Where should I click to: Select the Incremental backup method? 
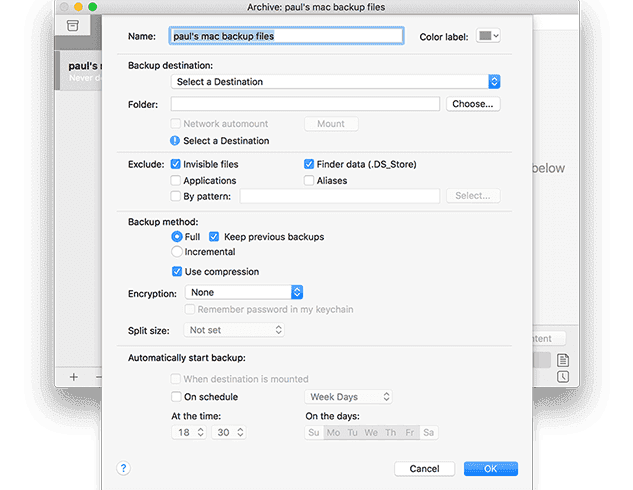176,252
